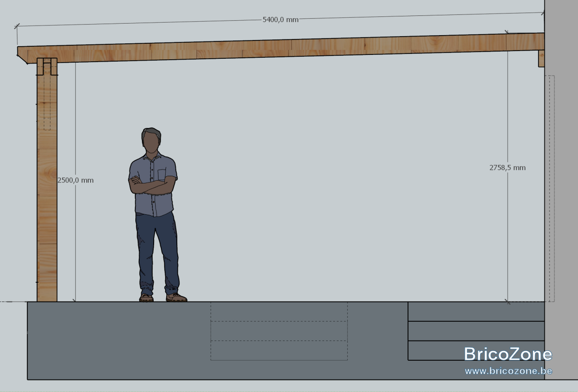
Task: Select the wooden roof beam
Action: [x=281, y=47]
